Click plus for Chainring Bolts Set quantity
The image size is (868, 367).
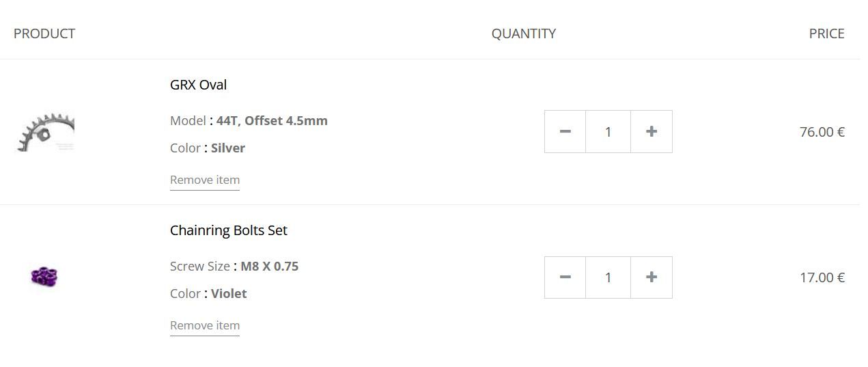pyautogui.click(x=652, y=277)
